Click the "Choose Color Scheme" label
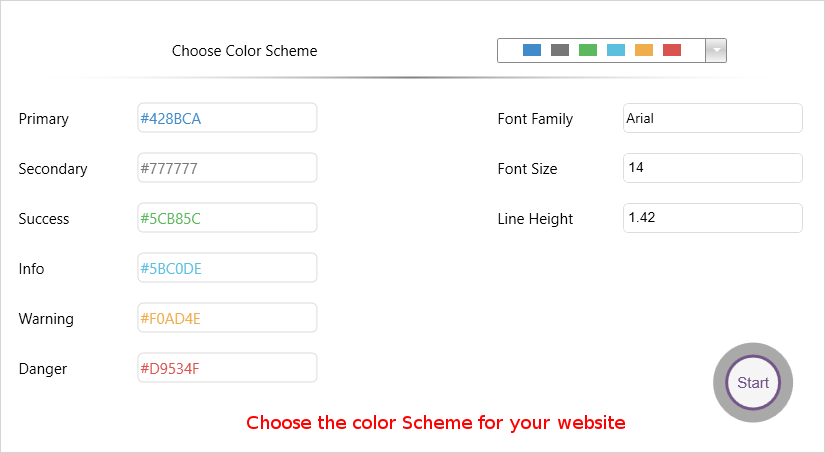This screenshot has width=825, height=453. (244, 51)
